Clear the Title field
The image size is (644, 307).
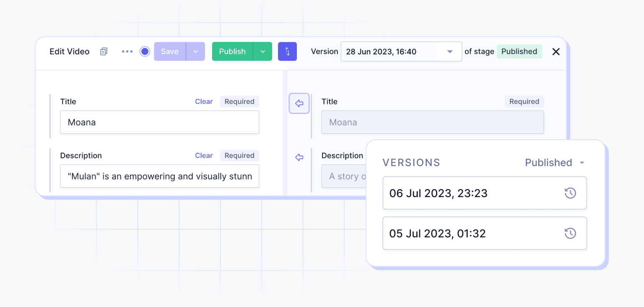(x=204, y=101)
